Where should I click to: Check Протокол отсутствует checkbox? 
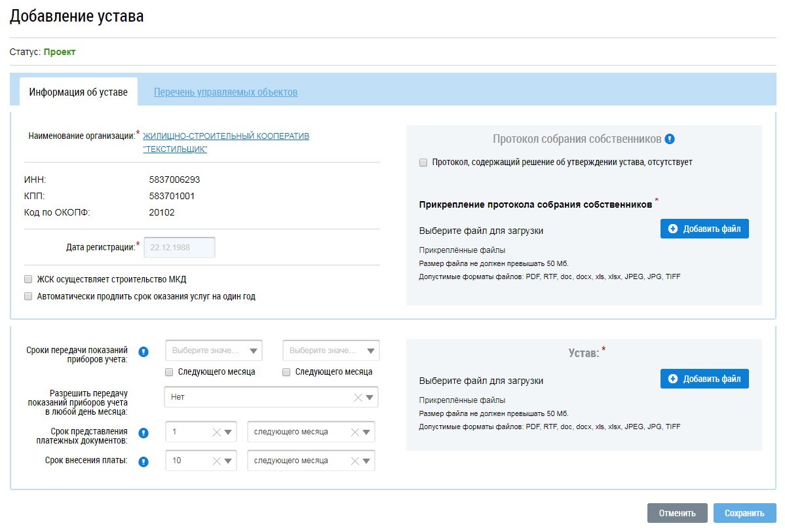coord(423,162)
